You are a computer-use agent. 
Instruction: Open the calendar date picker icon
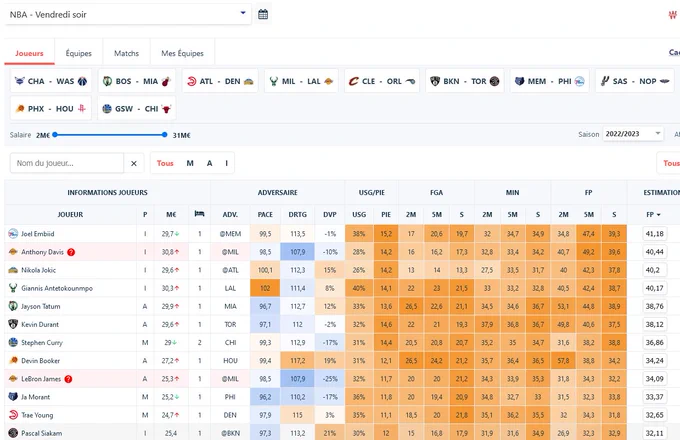point(263,14)
